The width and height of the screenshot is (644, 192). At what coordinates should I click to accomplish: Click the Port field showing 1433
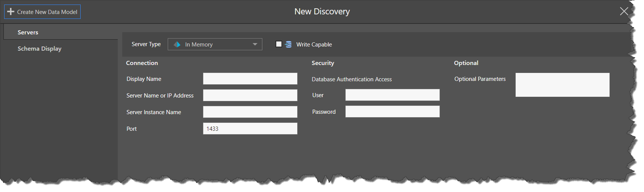250,129
